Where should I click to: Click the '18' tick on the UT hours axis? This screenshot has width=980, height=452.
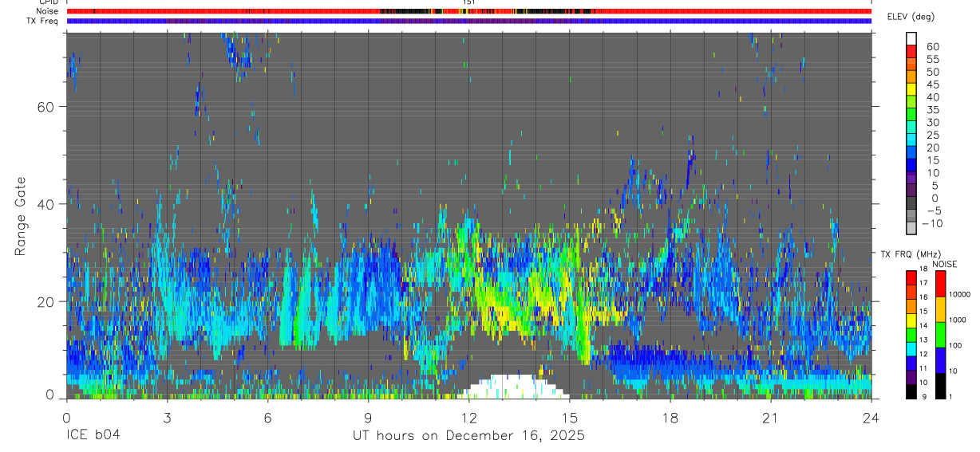[x=670, y=417]
